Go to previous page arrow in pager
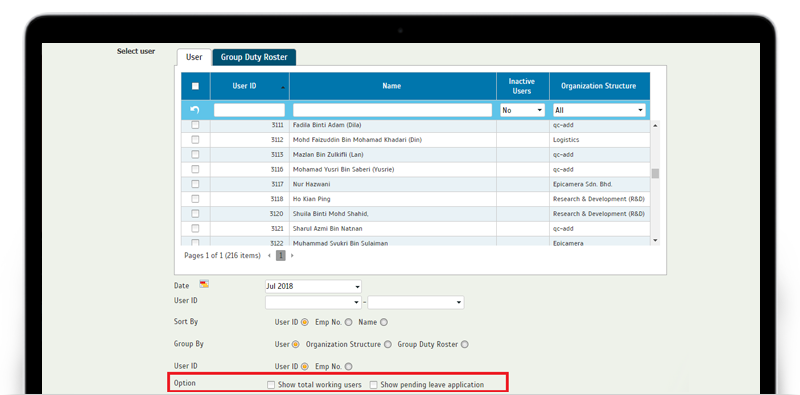This screenshot has width=800, height=395. [269, 255]
